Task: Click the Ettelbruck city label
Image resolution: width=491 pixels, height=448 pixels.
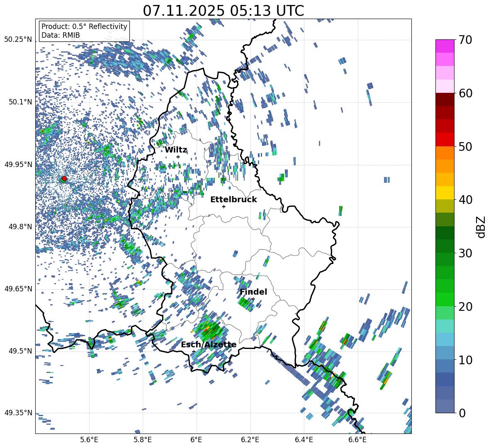Action: (233, 199)
